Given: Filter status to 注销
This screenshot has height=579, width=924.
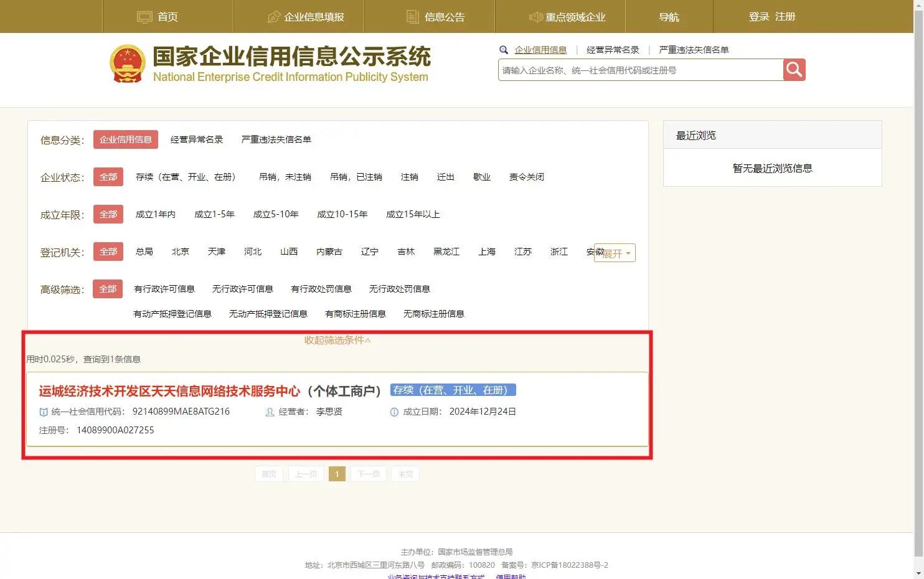Looking at the screenshot, I should pos(410,177).
